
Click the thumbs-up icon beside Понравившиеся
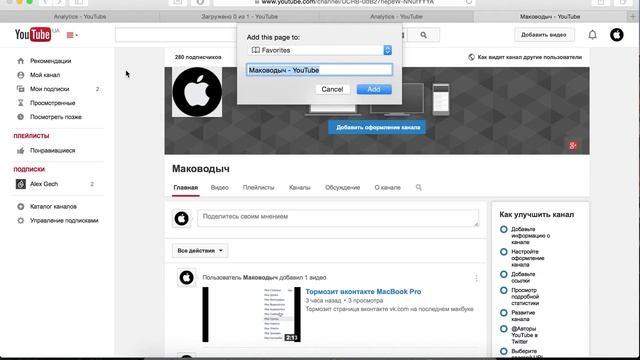21,151
